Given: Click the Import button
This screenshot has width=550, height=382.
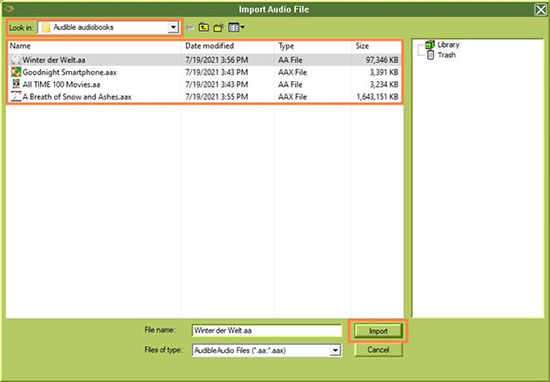Looking at the screenshot, I should [378, 331].
